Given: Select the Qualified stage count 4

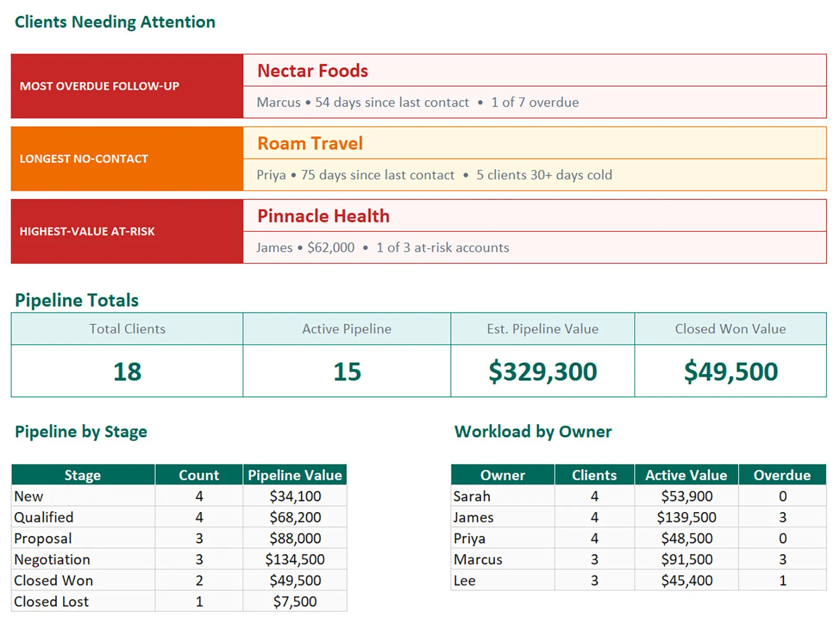Looking at the screenshot, I should pyautogui.click(x=198, y=517).
